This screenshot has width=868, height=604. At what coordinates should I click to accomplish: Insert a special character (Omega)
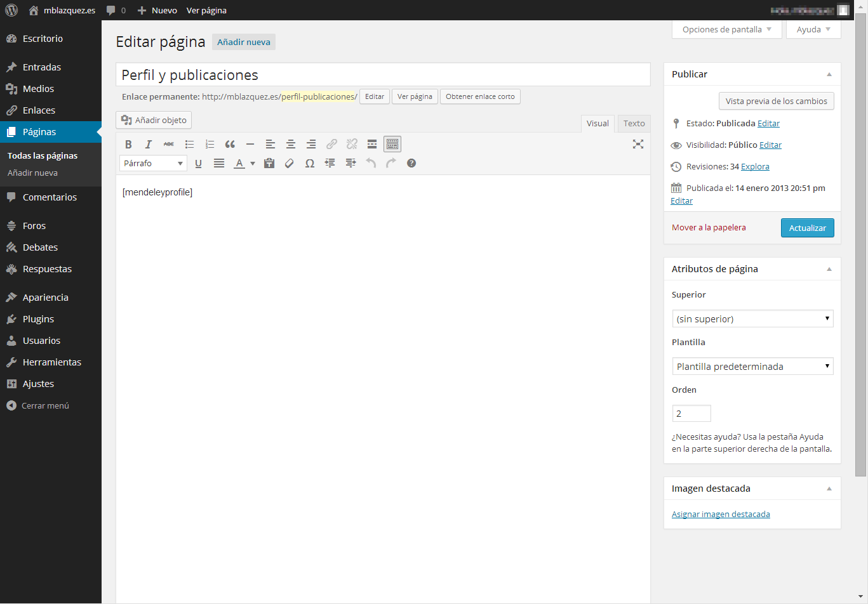pos(310,163)
